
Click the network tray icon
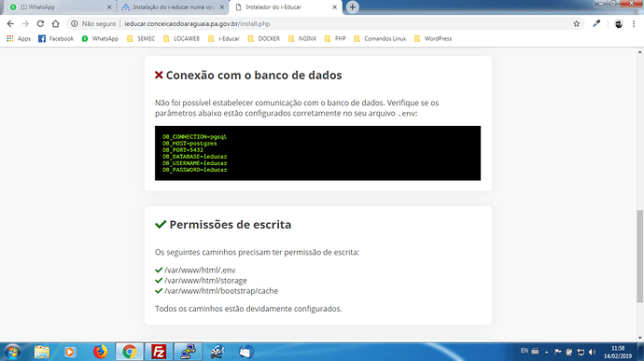[x=581, y=352]
